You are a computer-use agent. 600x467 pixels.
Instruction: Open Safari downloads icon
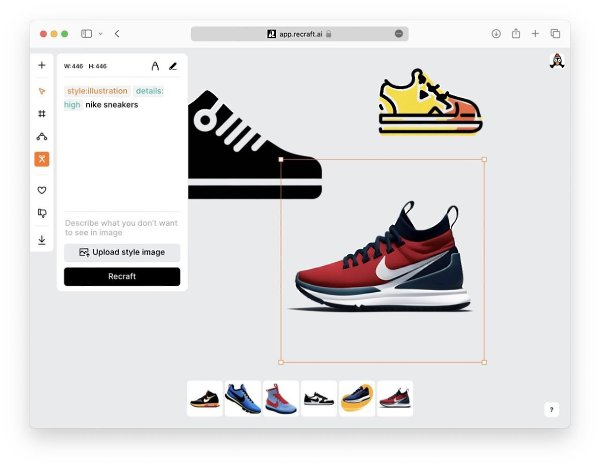(x=496, y=34)
